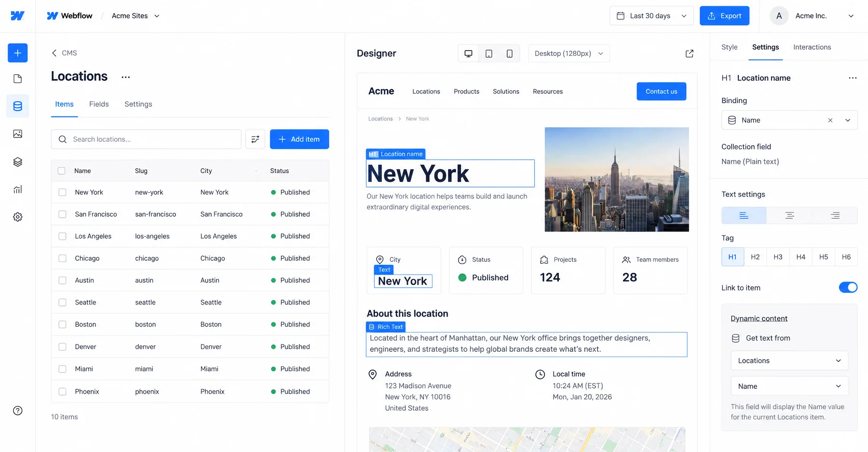Viewport: 868px width, 452px height.
Task: Open the Locations collection dropdown
Action: point(789,361)
